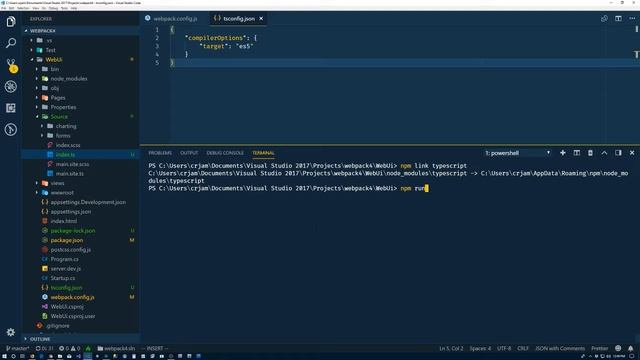Expand the node_modules folder
The width and height of the screenshot is (640, 360).
pyautogui.click(x=80, y=78)
